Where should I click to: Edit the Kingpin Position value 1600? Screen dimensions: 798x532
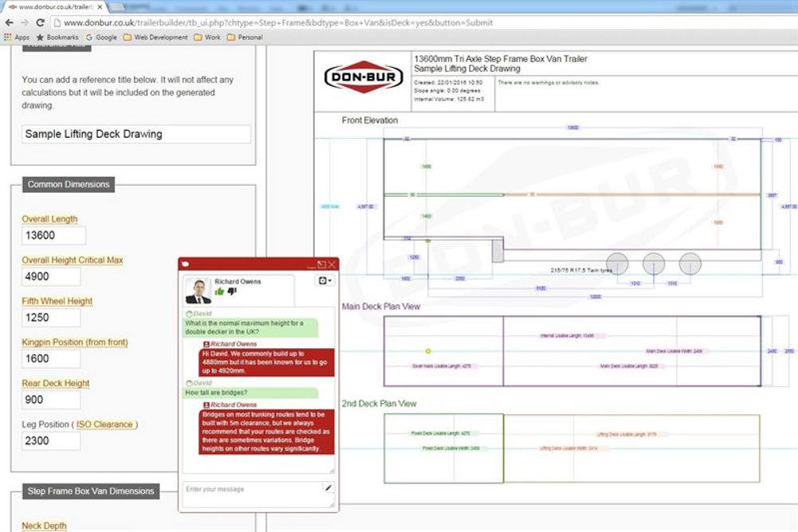click(51, 359)
